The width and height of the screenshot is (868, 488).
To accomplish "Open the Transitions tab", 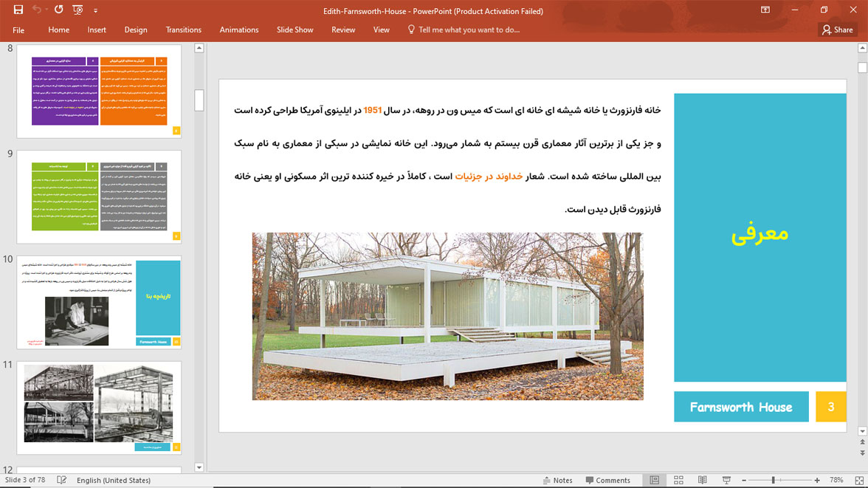I will point(183,30).
